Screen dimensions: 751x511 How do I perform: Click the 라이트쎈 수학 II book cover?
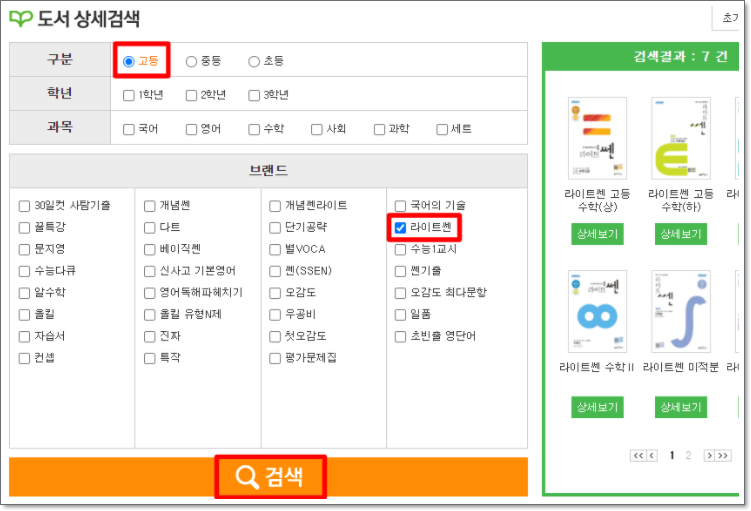click(597, 311)
